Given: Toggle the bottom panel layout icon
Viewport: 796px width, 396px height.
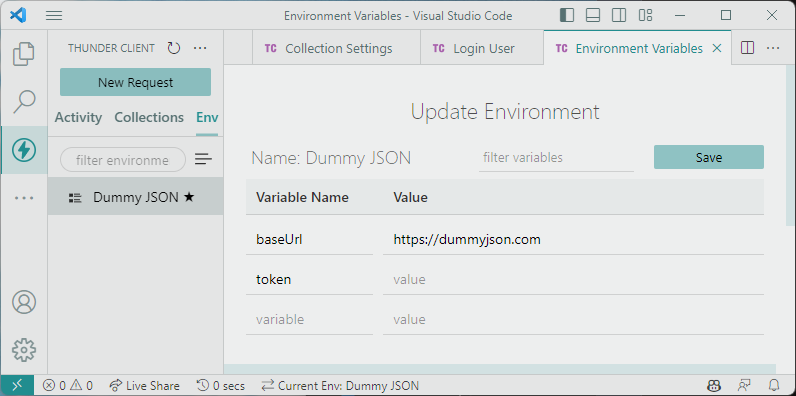Looking at the screenshot, I should [593, 15].
